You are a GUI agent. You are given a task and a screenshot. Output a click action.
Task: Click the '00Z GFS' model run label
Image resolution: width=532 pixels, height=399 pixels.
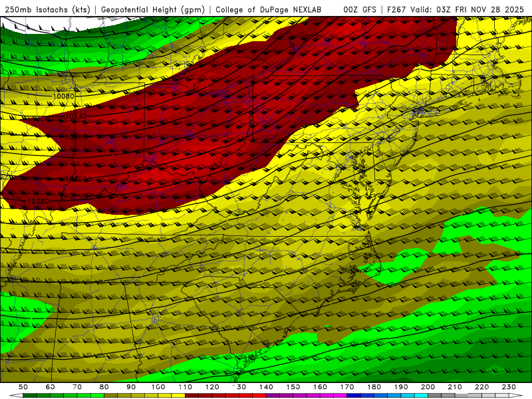pyautogui.click(x=360, y=9)
